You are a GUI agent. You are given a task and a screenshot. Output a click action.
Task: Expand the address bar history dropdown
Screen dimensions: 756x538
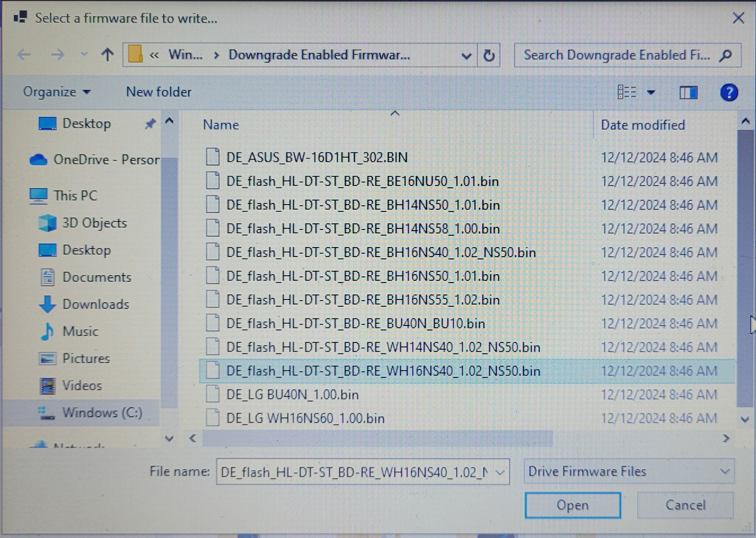pos(466,56)
